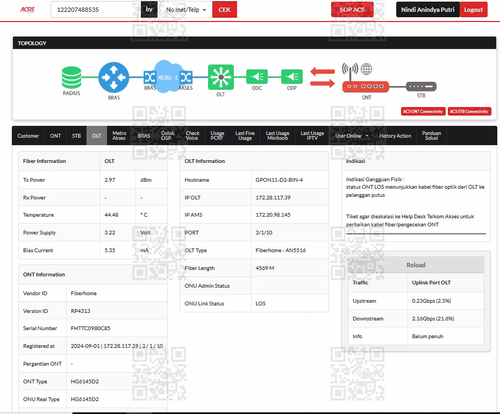The height and width of the screenshot is (414, 500).
Task: Select the red ONT modem icon
Action: [x=366, y=87]
